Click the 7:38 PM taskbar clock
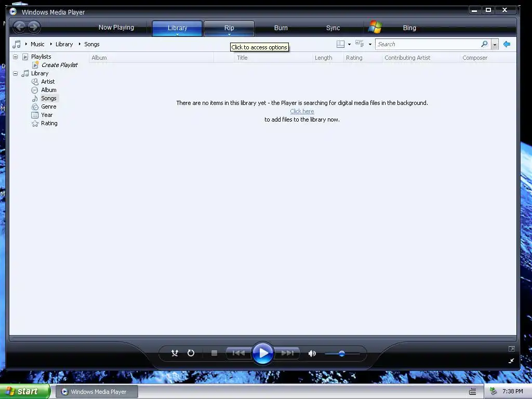Image resolution: width=532 pixels, height=399 pixels. [x=512, y=391]
